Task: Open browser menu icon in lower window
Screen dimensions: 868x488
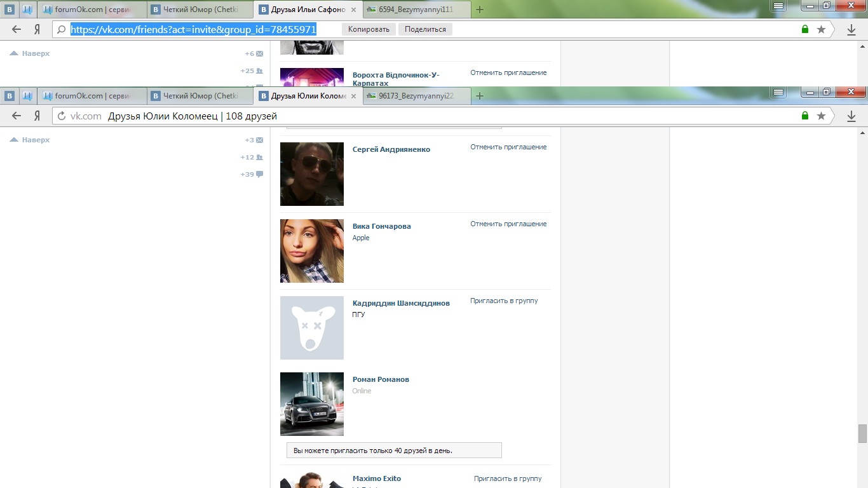Action: coord(778,91)
